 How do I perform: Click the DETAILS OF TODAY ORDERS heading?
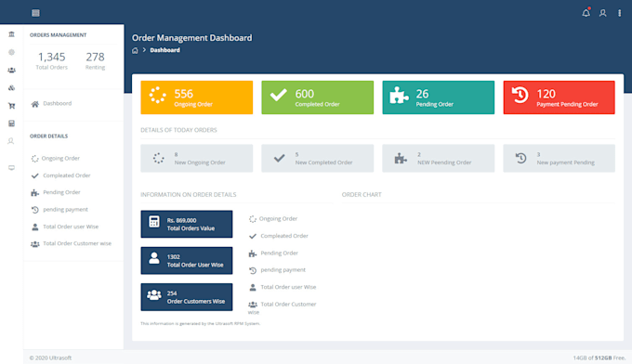coord(178,130)
